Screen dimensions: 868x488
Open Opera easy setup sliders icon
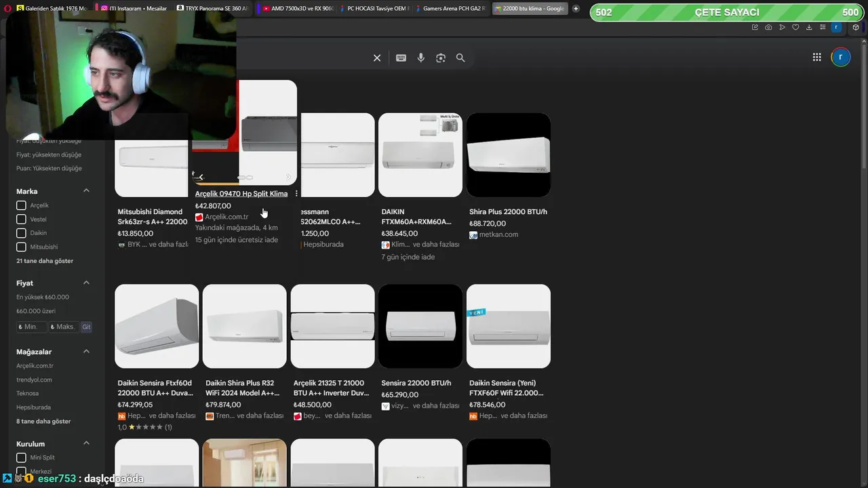pyautogui.click(x=823, y=27)
